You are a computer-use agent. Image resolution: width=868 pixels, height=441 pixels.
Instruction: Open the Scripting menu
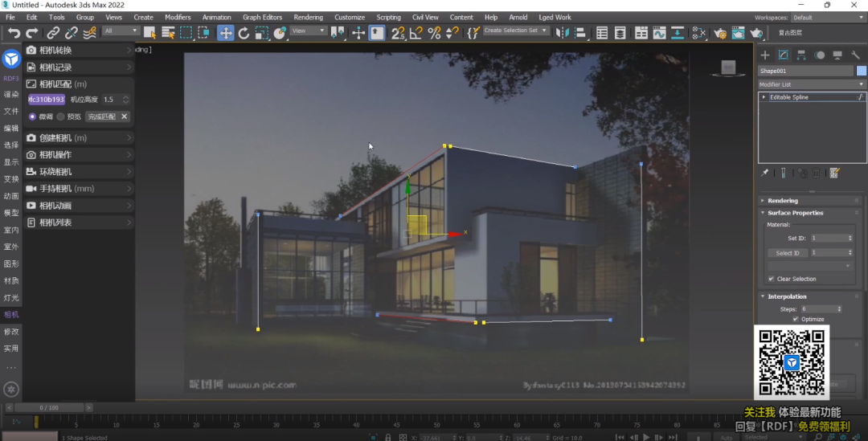coord(389,17)
